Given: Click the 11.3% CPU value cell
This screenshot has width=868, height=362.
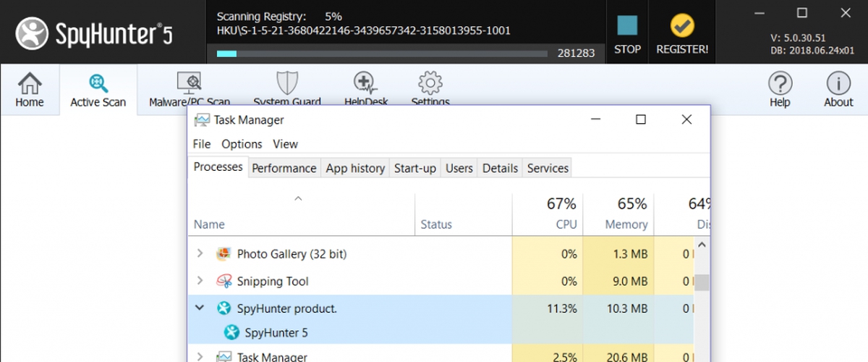Looking at the screenshot, I should [x=548, y=308].
